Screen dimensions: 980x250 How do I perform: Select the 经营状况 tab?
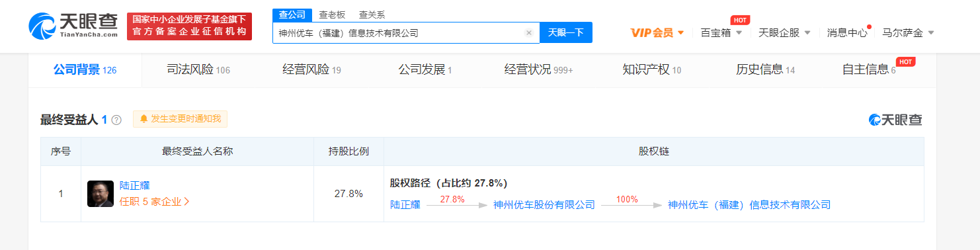coord(538,69)
